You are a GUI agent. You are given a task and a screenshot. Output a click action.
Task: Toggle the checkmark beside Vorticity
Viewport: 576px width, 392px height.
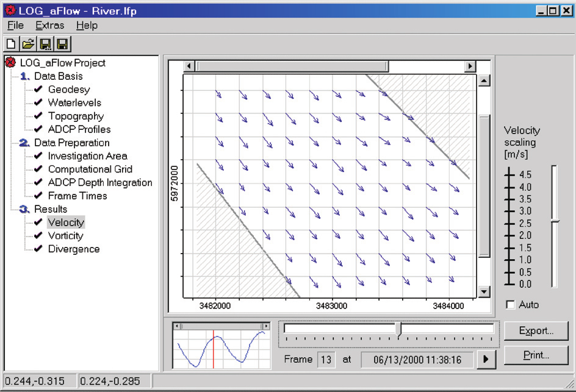click(39, 235)
